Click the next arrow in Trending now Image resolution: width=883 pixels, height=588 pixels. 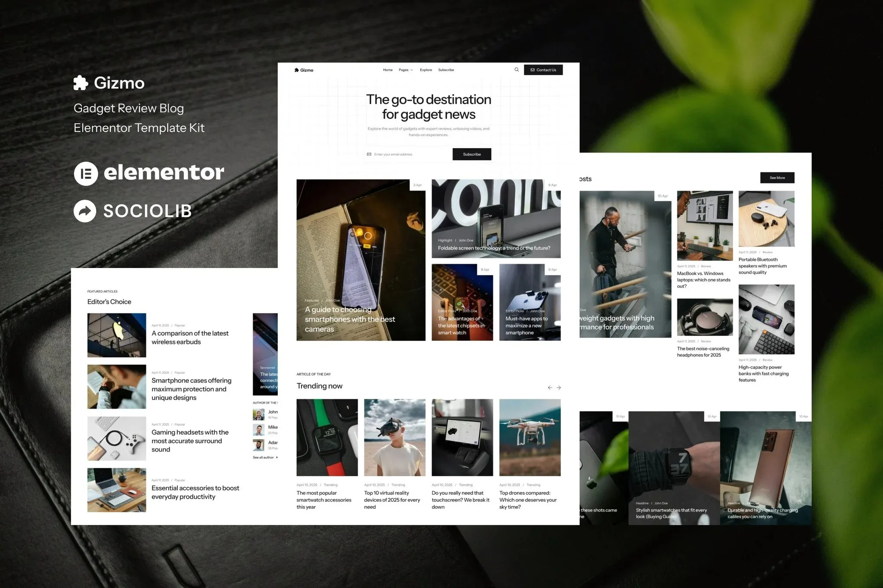[558, 388]
